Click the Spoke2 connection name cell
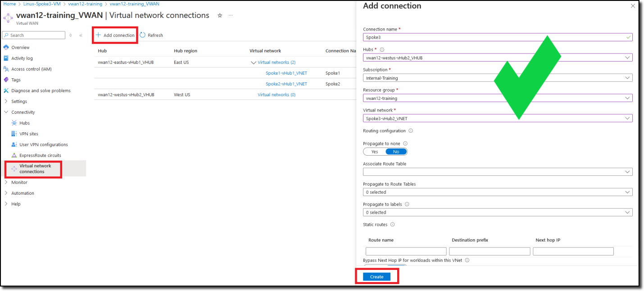Image resolution: width=644 pixels, height=291 pixels. [x=333, y=84]
